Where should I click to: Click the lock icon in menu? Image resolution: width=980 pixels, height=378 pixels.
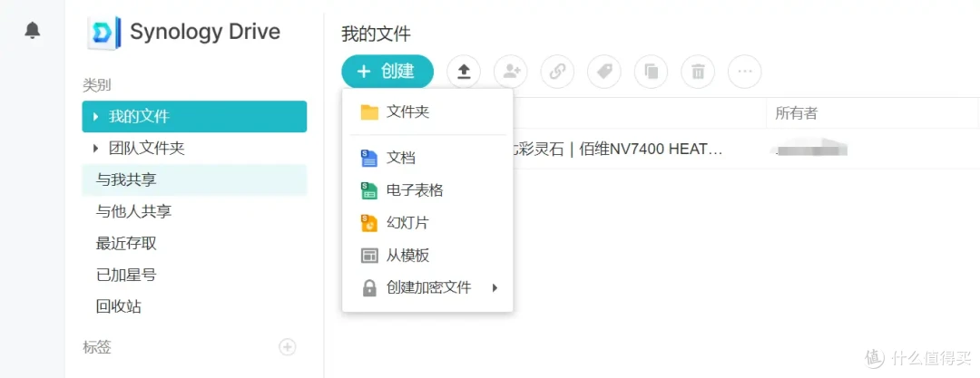point(369,288)
